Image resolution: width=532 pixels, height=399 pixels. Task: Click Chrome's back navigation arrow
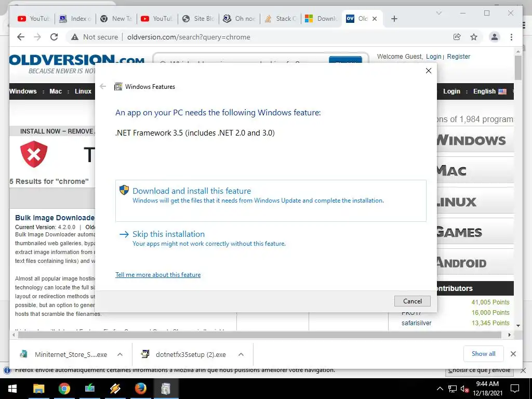21,37
